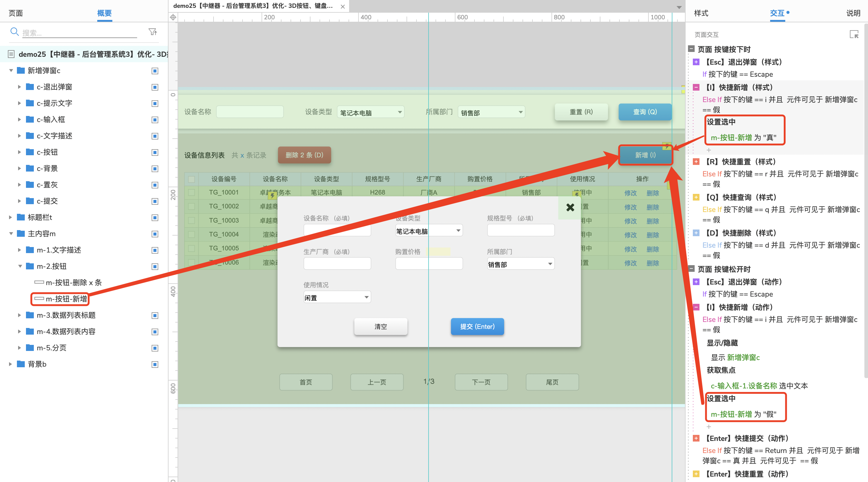Click the popup 规格型号 (必填) input field
Image resolution: width=868 pixels, height=482 pixels.
(x=521, y=230)
